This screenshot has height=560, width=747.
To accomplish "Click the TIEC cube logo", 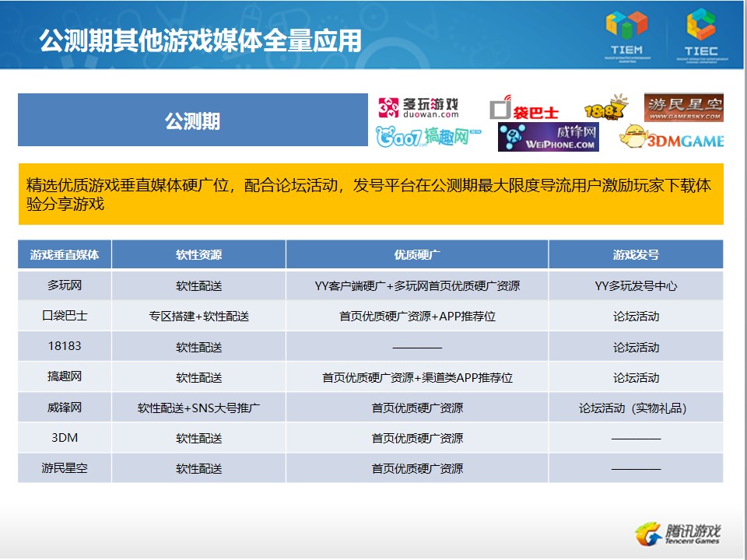I will pos(701,36).
